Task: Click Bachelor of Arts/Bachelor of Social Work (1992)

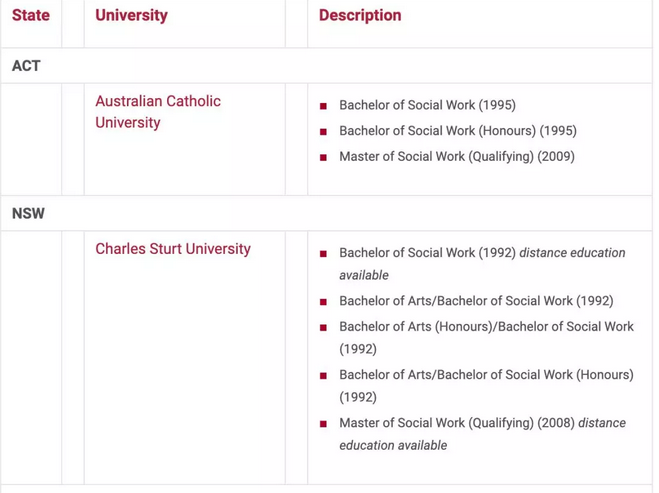Action: point(476,301)
